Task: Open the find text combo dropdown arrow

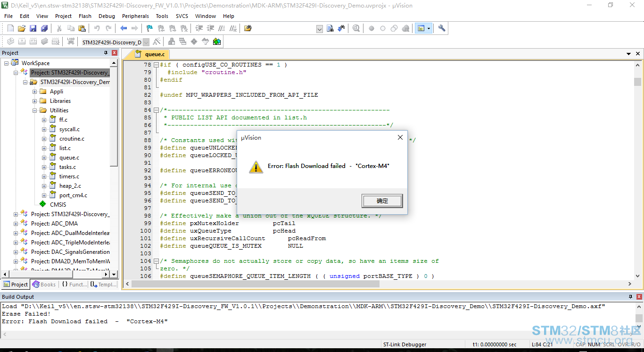Action: point(319,29)
